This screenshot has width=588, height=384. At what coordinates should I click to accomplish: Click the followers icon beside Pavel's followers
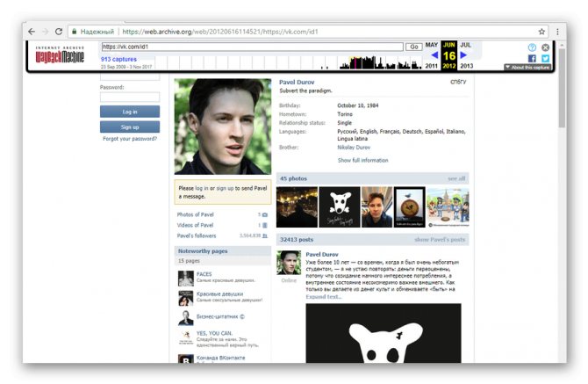tap(265, 235)
